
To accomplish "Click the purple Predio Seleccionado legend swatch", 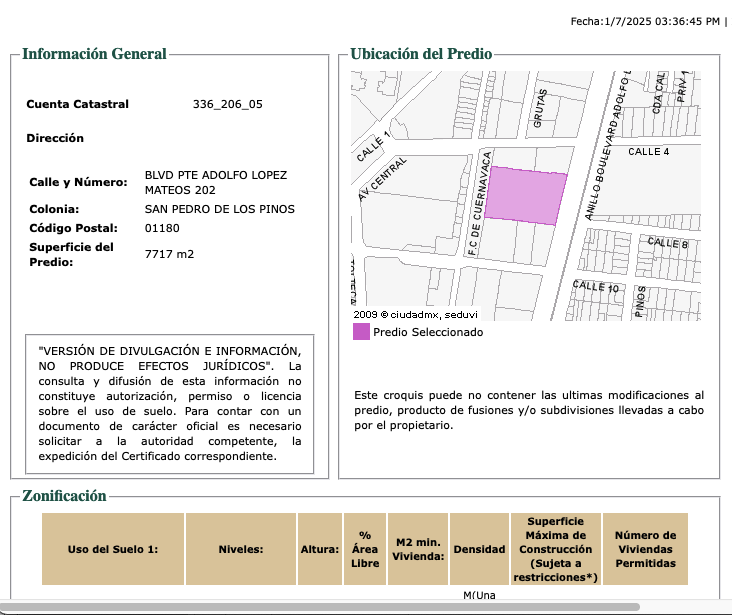I will 361,332.
